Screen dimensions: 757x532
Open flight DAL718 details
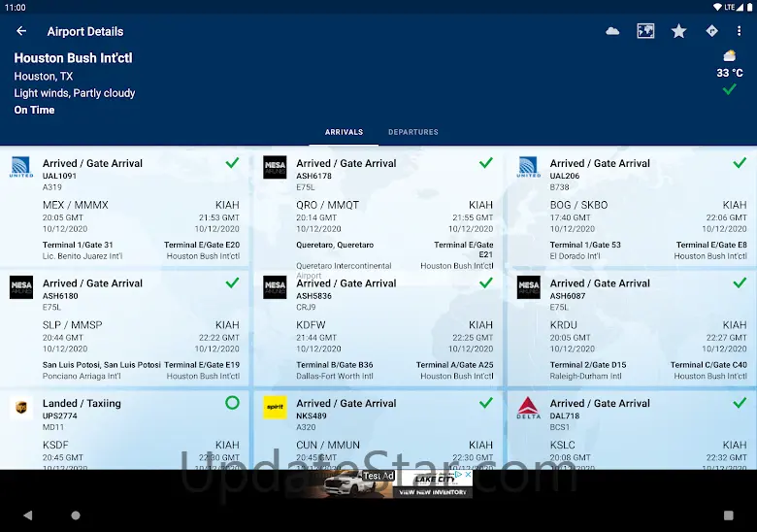632,430
